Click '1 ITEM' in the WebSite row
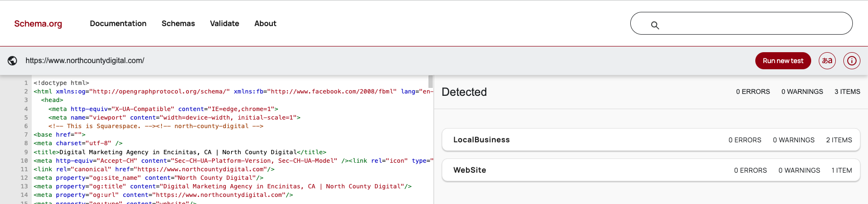The width and height of the screenshot is (868, 204). pyautogui.click(x=841, y=170)
